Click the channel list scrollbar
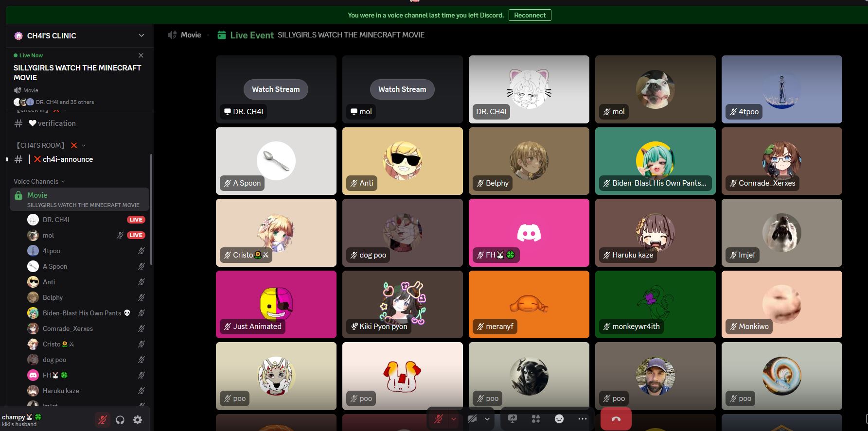The height and width of the screenshot is (431, 868). pyautogui.click(x=151, y=209)
